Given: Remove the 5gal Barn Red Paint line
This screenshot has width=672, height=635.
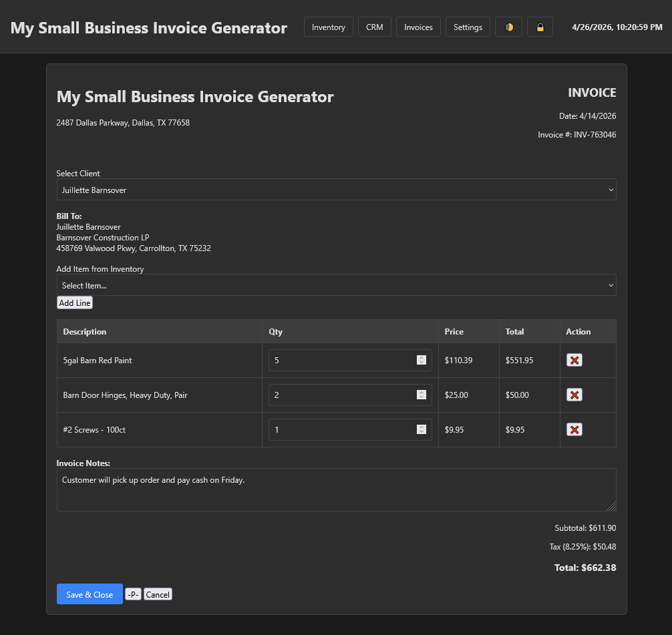Looking at the screenshot, I should click(x=574, y=361).
